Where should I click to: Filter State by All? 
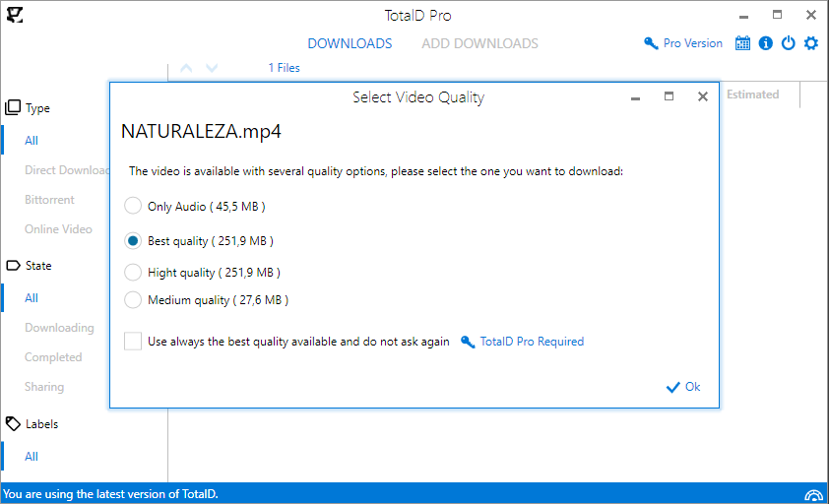pos(32,298)
